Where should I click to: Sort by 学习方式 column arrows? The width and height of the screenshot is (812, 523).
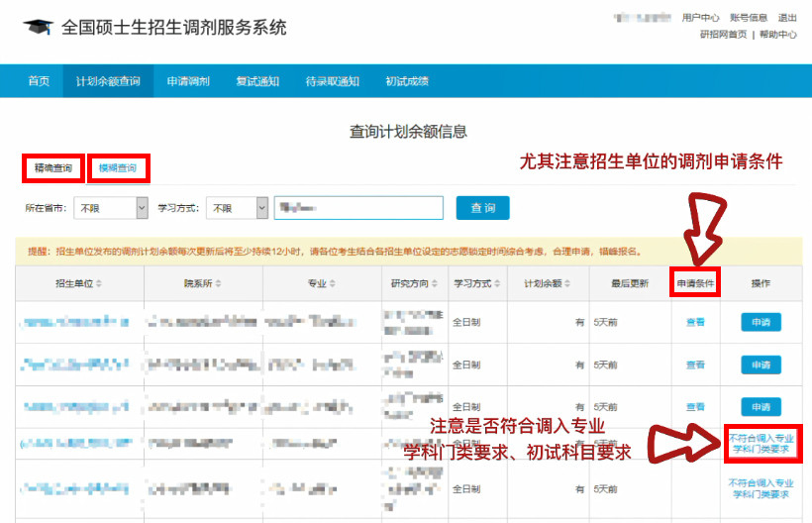tap(497, 283)
